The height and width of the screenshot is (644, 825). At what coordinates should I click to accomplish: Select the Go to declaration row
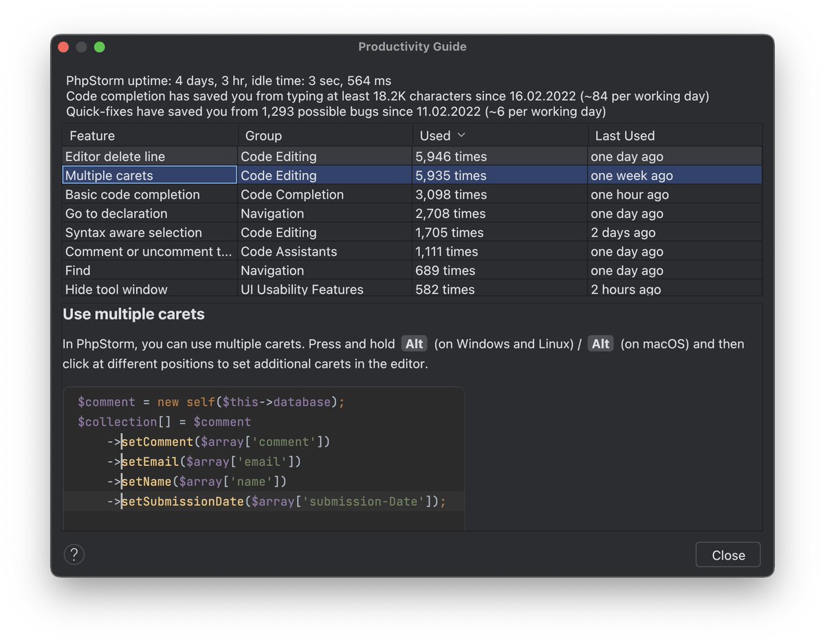coord(412,214)
